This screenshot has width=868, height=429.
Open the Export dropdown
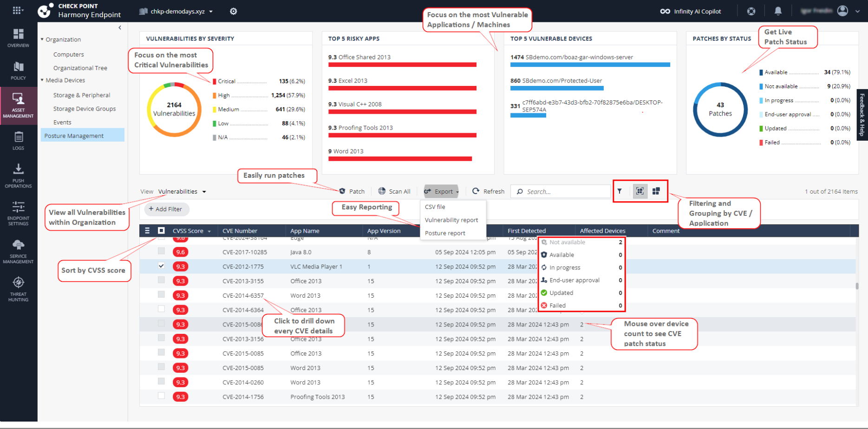[x=441, y=191]
